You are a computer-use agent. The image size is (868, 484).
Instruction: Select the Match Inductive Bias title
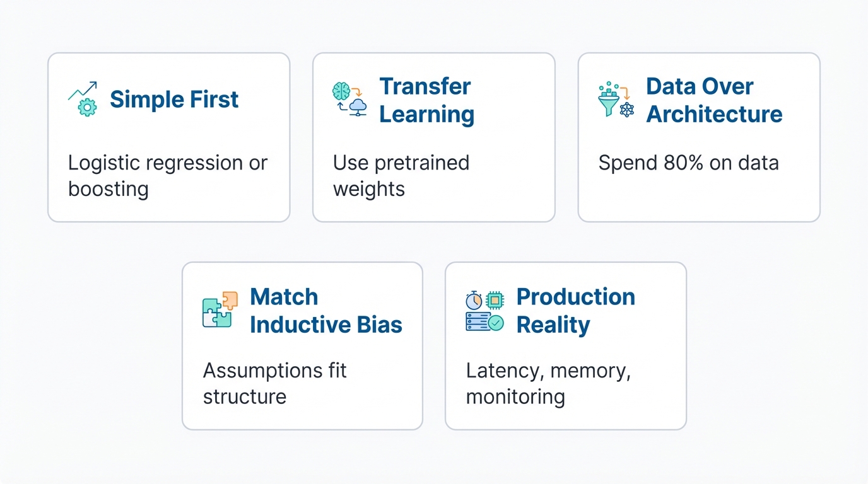click(x=325, y=311)
